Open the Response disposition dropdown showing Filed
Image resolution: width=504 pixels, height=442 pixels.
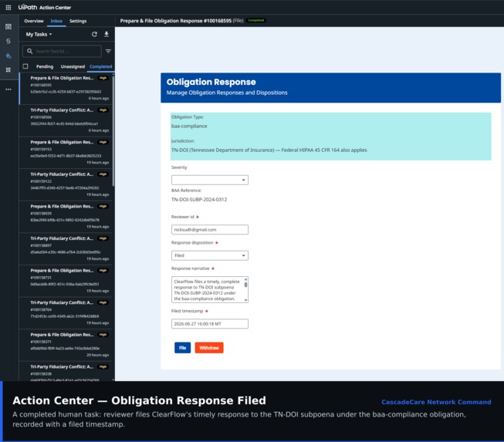(x=210, y=255)
